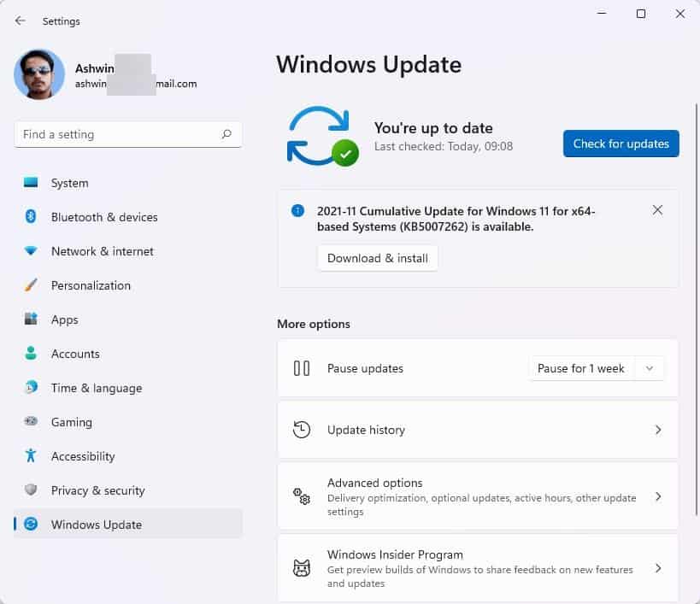700x604 pixels.
Task: Click the Accounts person icon
Action: [31, 354]
